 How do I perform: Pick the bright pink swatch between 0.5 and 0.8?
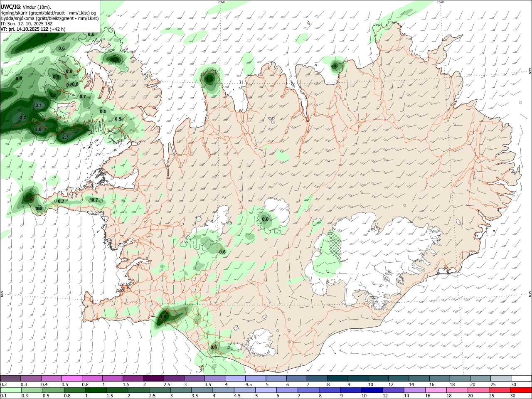pos(71,379)
